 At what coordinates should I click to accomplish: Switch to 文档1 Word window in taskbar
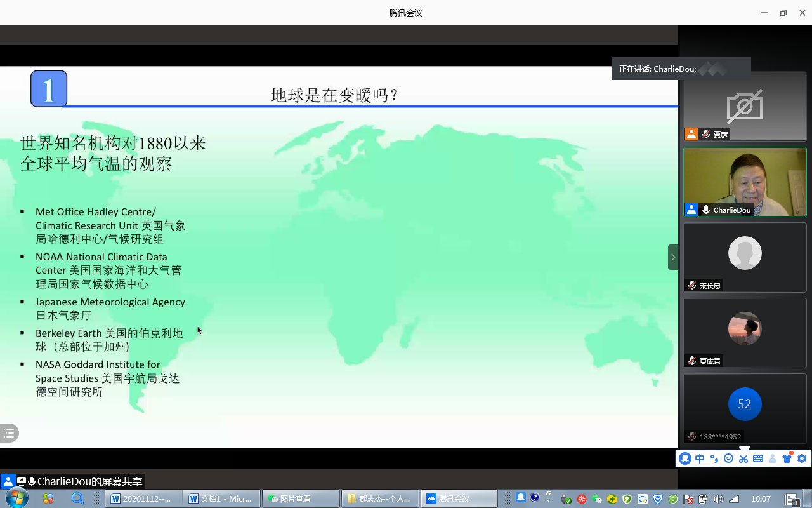click(x=222, y=498)
